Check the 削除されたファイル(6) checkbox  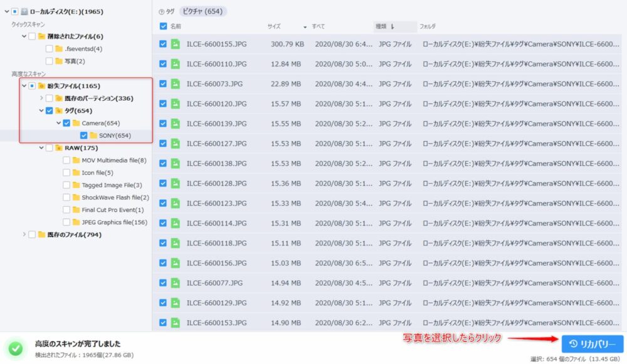coord(32,36)
